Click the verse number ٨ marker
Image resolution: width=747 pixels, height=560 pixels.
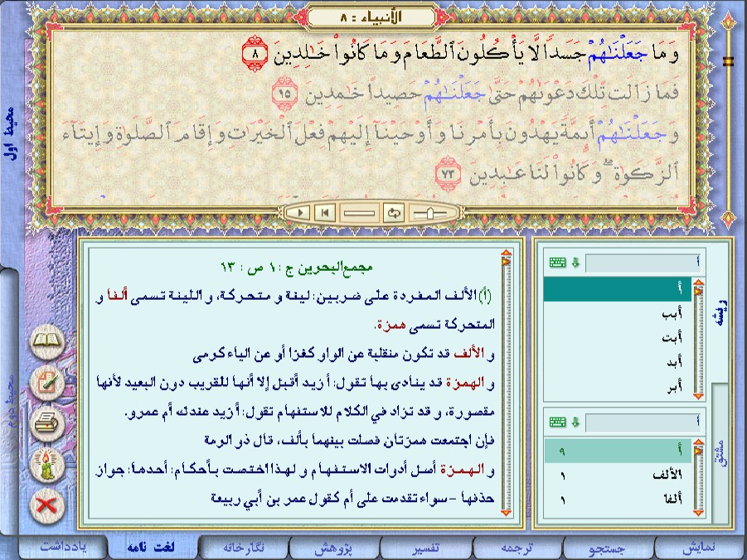click(x=255, y=53)
